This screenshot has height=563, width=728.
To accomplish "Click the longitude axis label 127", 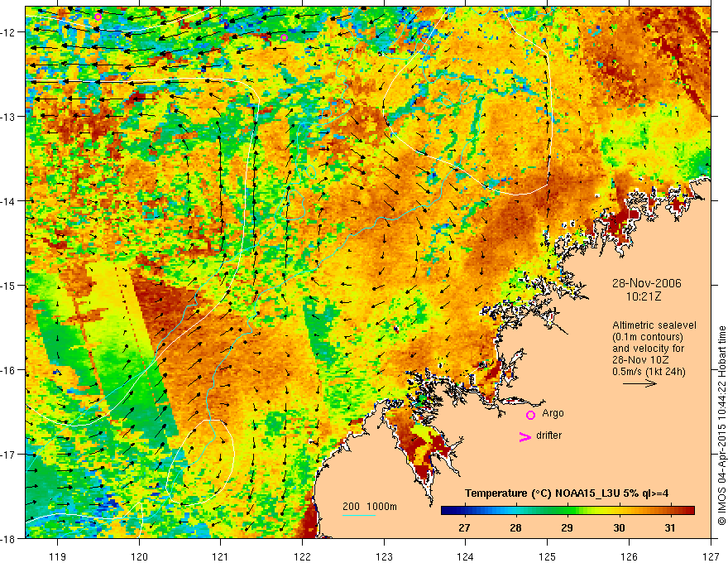I will coord(711,556).
